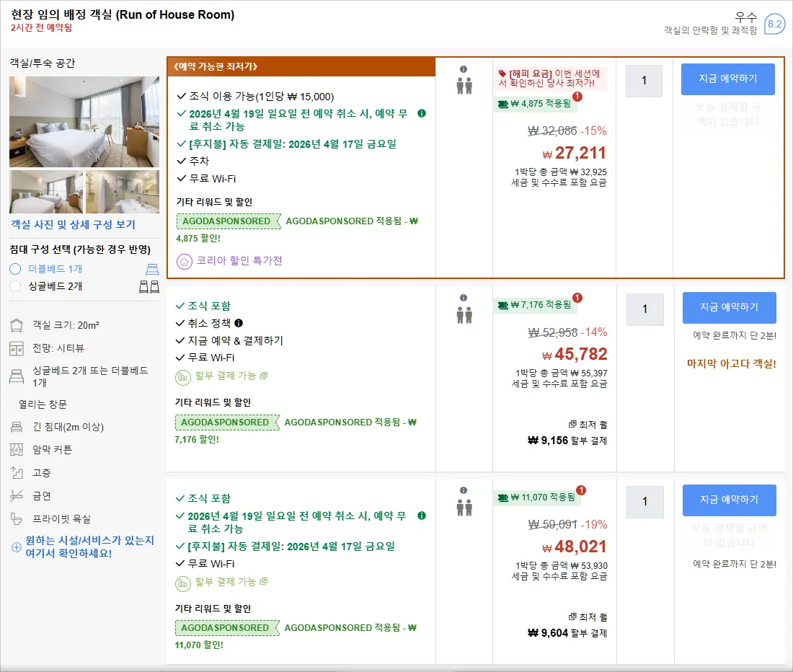Click the two-guest occupancy icon in ₩27,211 offer

click(x=464, y=86)
